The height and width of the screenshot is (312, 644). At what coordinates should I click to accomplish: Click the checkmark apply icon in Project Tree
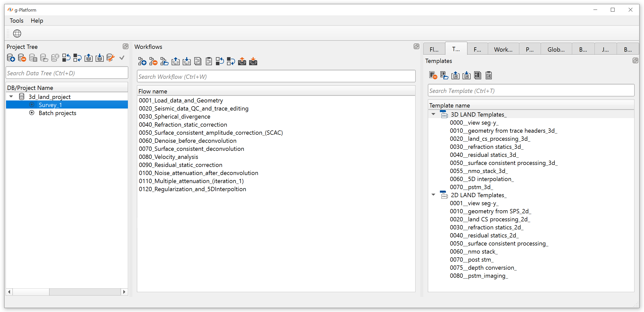pos(122,58)
